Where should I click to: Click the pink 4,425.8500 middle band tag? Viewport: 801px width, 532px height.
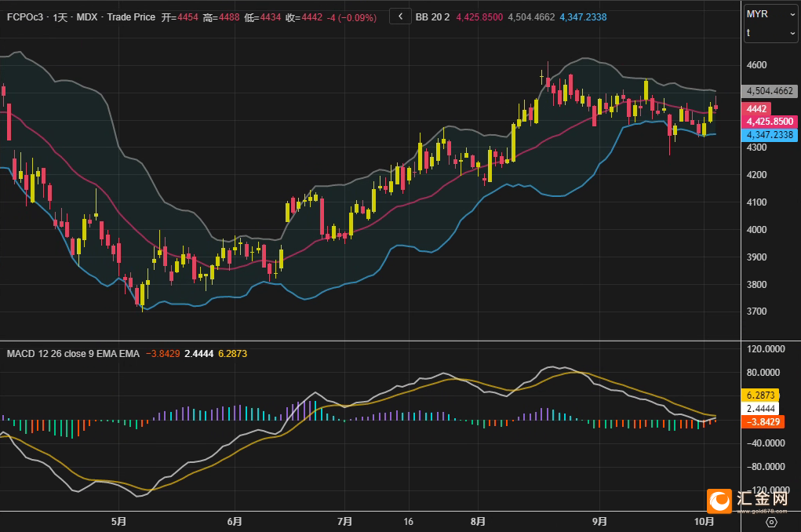coord(770,122)
